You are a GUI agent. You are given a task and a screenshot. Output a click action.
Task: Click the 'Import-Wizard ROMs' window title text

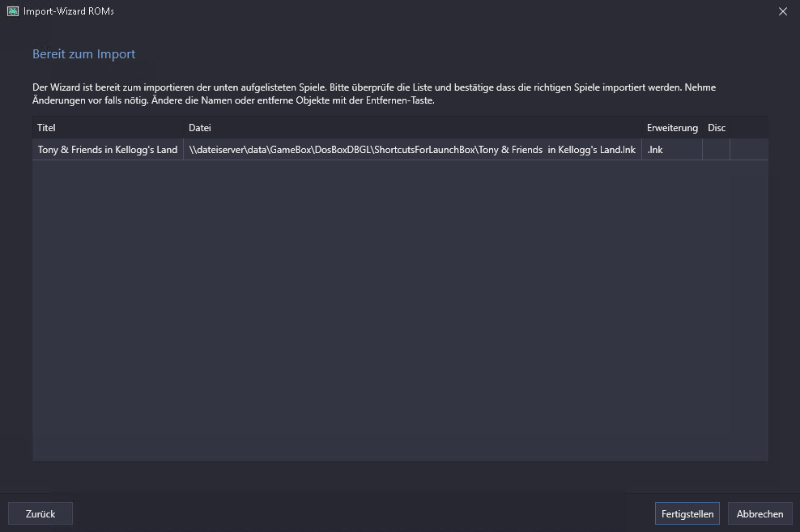69,11
